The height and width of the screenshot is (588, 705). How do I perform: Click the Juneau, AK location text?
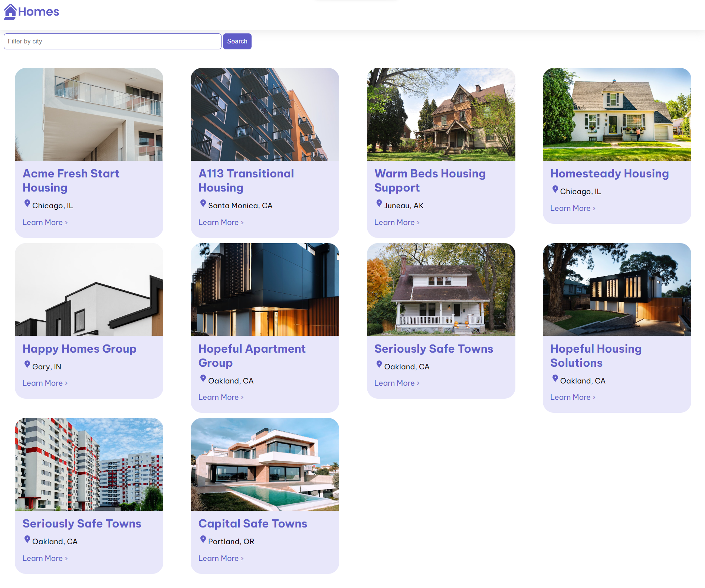coord(404,206)
